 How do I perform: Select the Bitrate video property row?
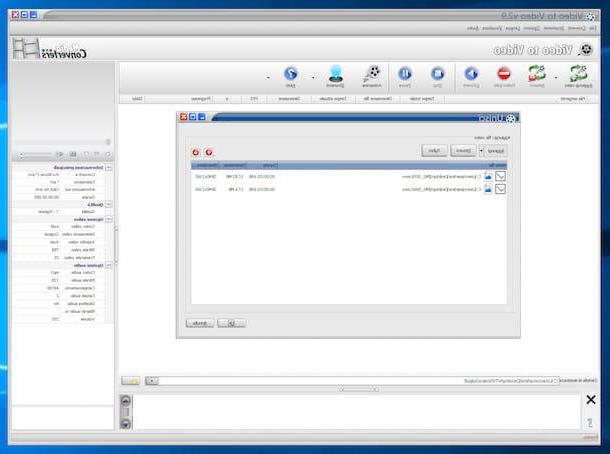[60, 250]
